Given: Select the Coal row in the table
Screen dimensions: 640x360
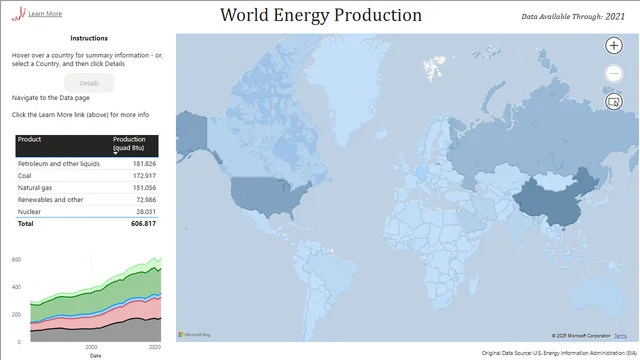Looking at the screenshot, I should [87, 176].
